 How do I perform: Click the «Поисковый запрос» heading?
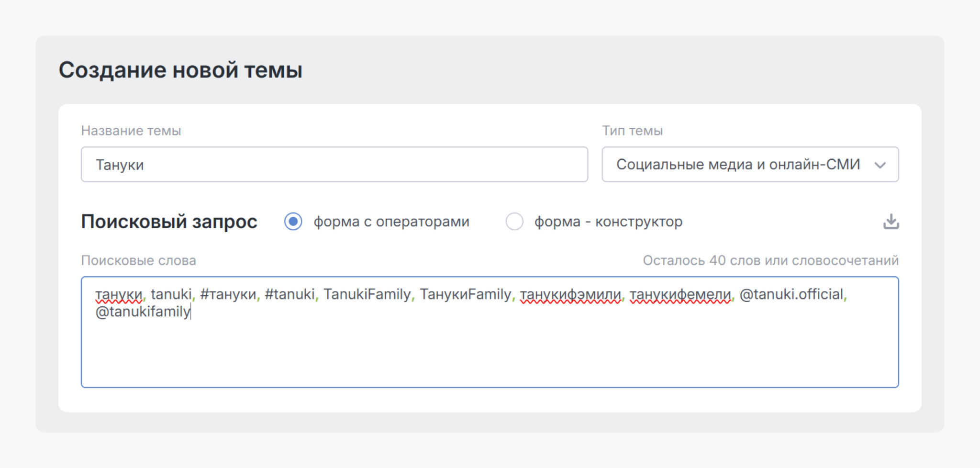pyautogui.click(x=169, y=222)
